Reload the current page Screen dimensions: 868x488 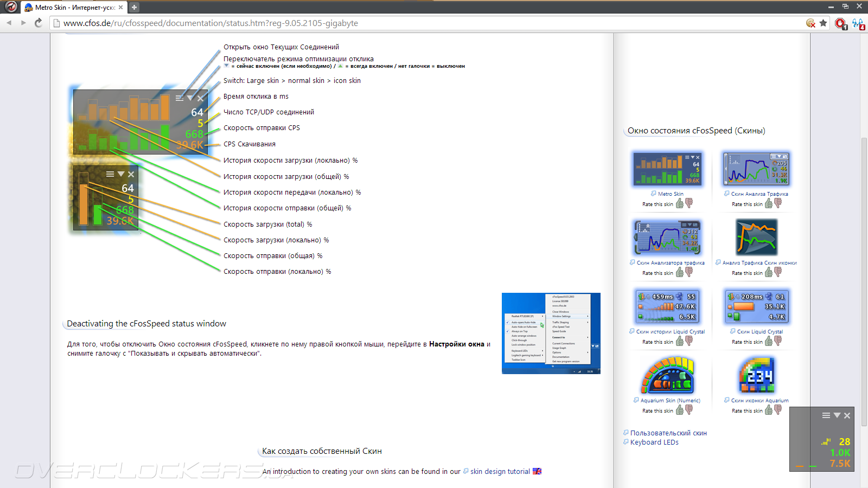pos(38,23)
